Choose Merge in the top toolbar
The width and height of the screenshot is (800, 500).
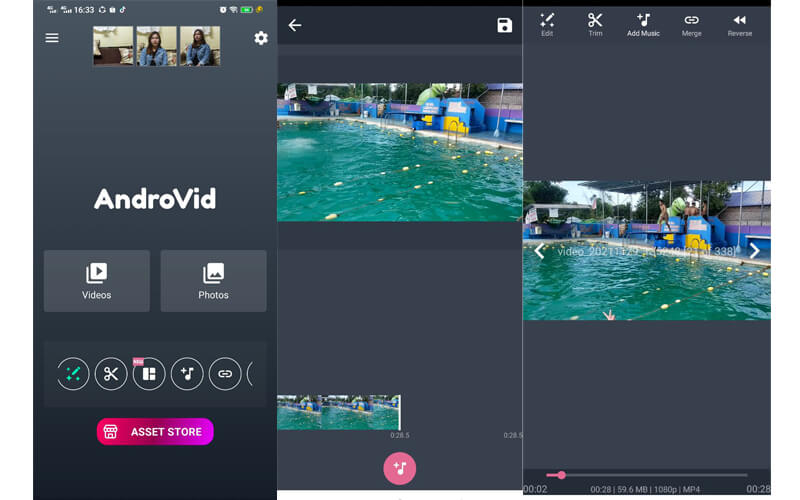[691, 25]
